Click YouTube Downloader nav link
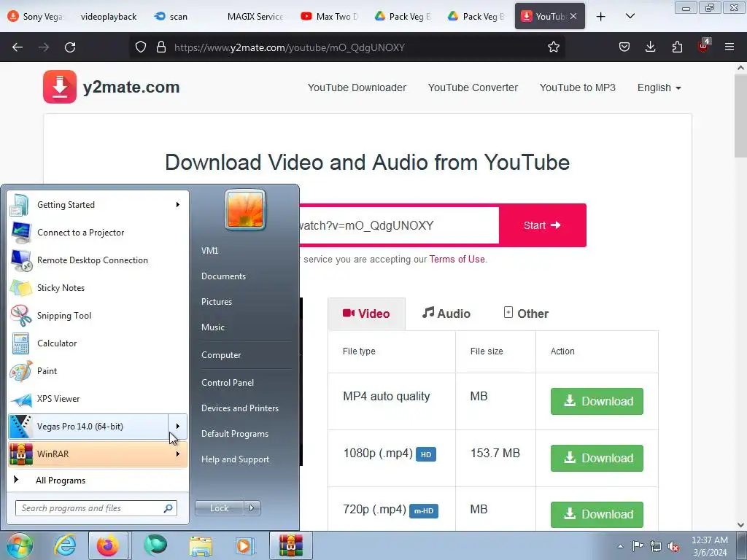 tap(357, 87)
